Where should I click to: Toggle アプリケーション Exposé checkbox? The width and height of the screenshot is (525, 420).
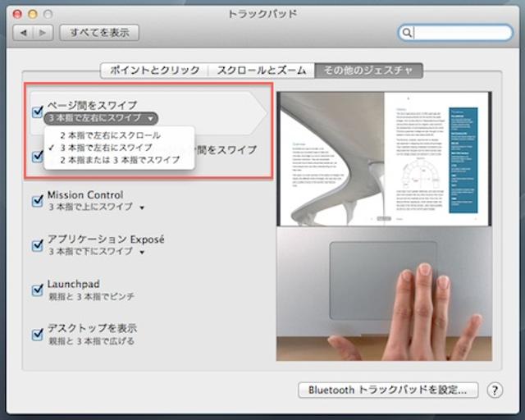click(37, 245)
